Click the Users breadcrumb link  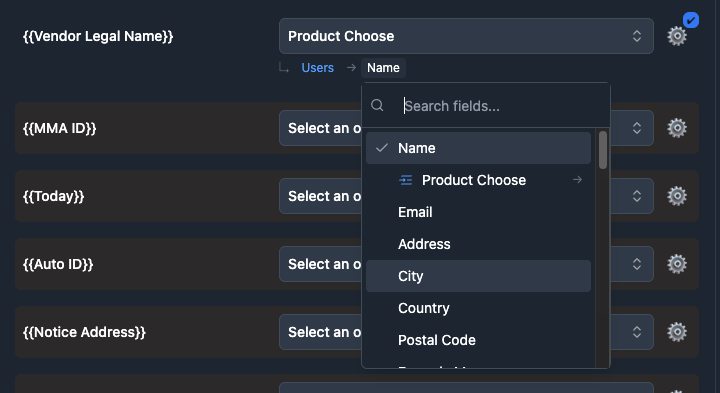tap(317, 68)
